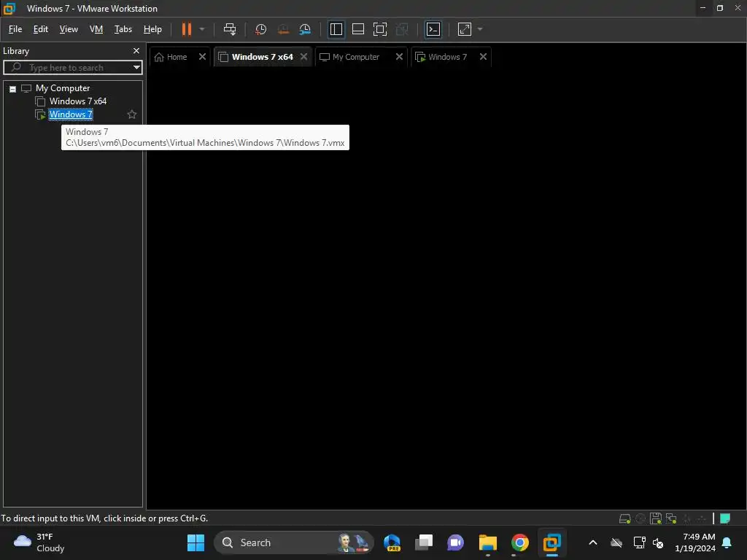Image resolution: width=747 pixels, height=560 pixels.
Task: Send Ctrl+Alt+Del to the VM
Action: (x=230, y=29)
